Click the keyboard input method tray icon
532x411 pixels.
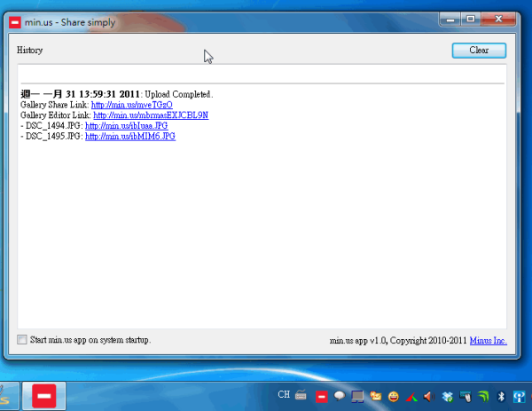pyautogui.click(x=301, y=395)
